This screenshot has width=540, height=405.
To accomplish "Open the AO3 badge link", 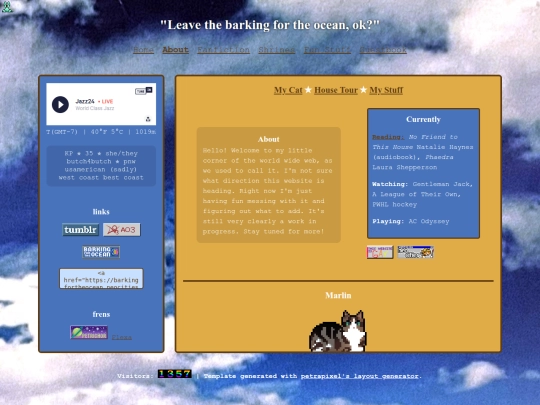I will point(122,230).
